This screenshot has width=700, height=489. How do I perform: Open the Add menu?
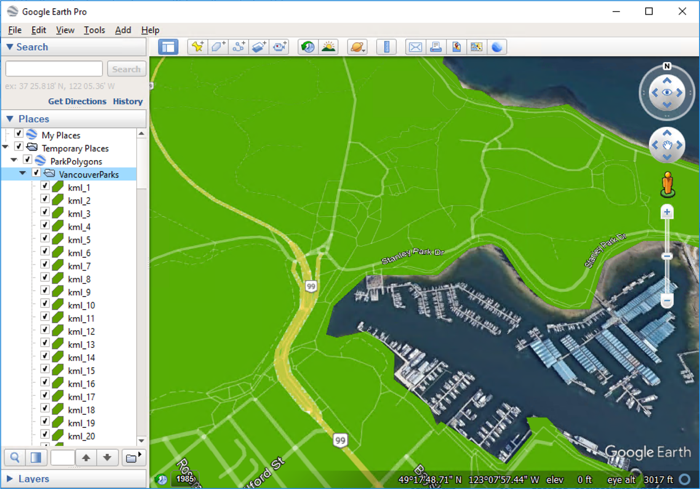(123, 30)
